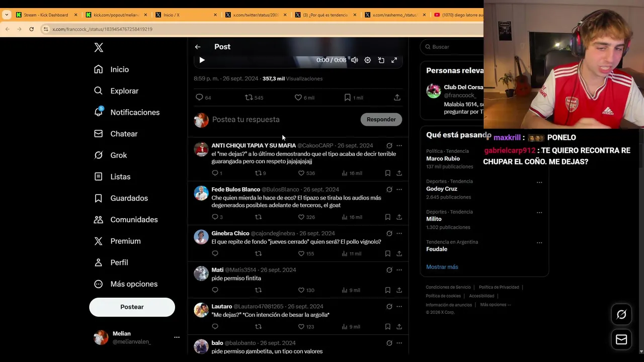The image size is (644, 362).
Task: Repost the main post with 545 reposts
Action: [254, 98]
